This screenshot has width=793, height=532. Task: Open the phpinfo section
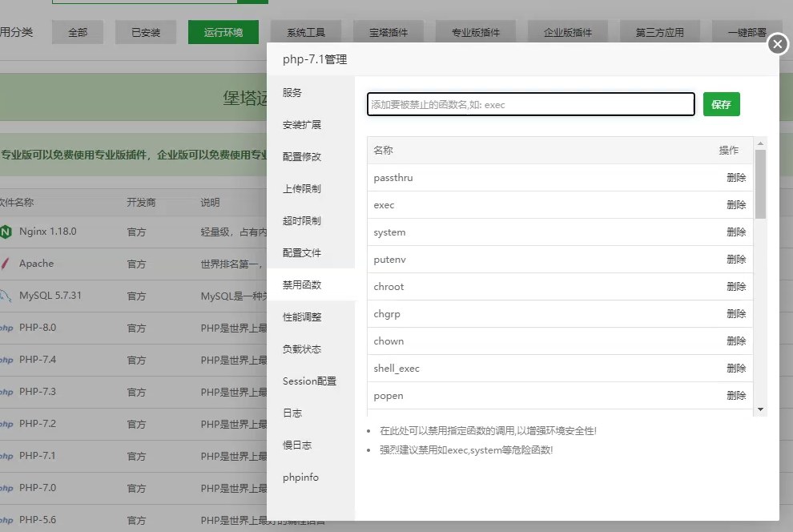[x=311, y=477]
